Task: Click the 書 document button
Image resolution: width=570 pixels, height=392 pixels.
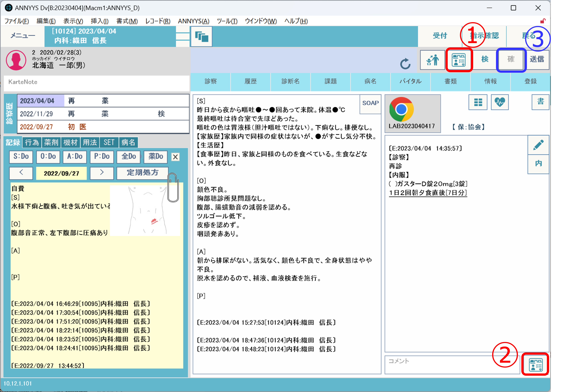Action: 540,102
